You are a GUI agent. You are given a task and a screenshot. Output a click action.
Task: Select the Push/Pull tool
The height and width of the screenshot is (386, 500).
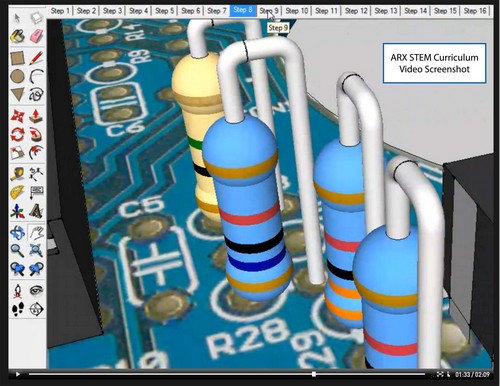coord(36,116)
